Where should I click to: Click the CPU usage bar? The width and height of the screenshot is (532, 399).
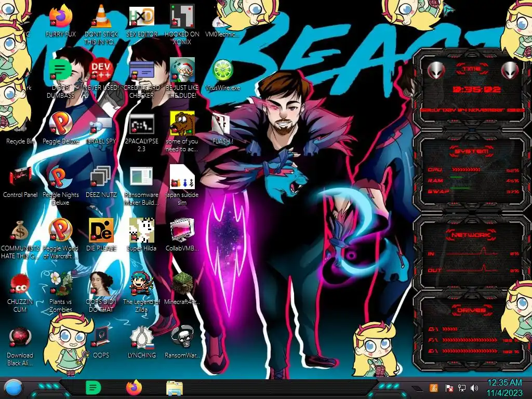(466, 170)
